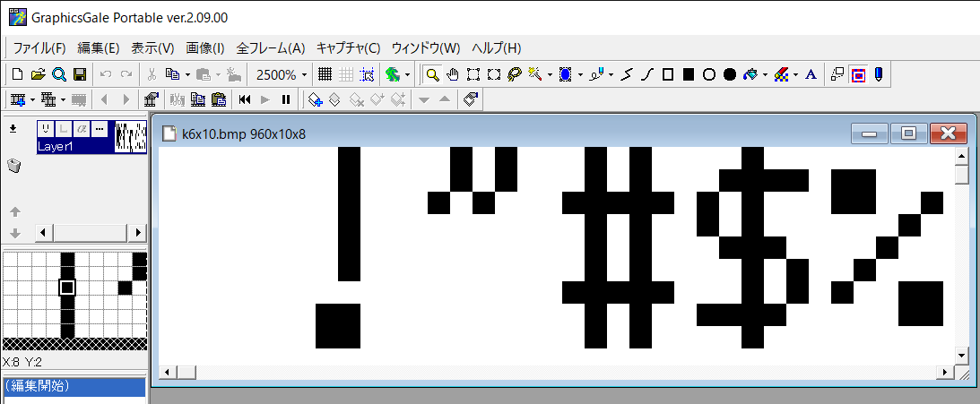Paste frame with the filmstrip clipboard icon

218,99
